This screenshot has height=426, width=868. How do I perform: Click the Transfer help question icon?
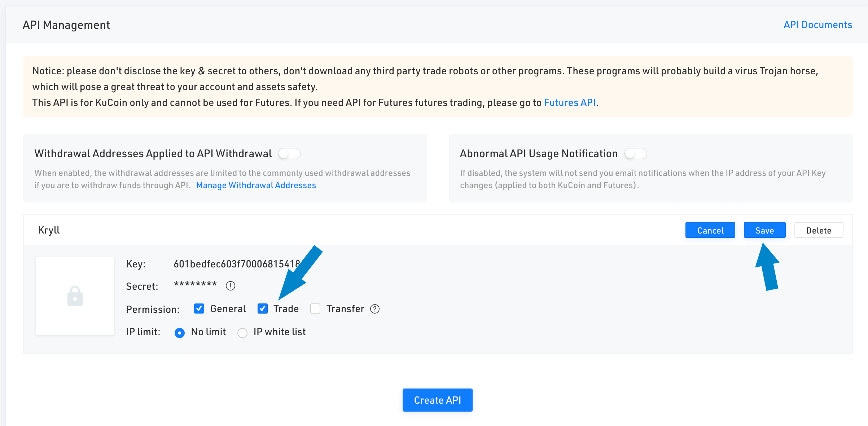pyautogui.click(x=375, y=309)
